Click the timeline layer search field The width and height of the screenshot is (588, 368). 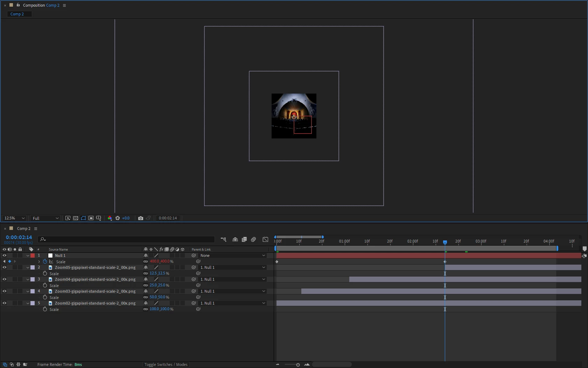coord(126,239)
